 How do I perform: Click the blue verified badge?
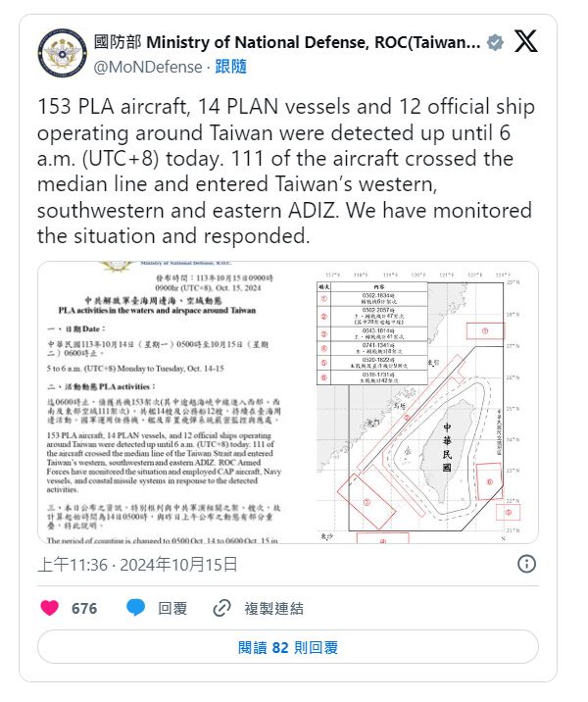pos(496,42)
